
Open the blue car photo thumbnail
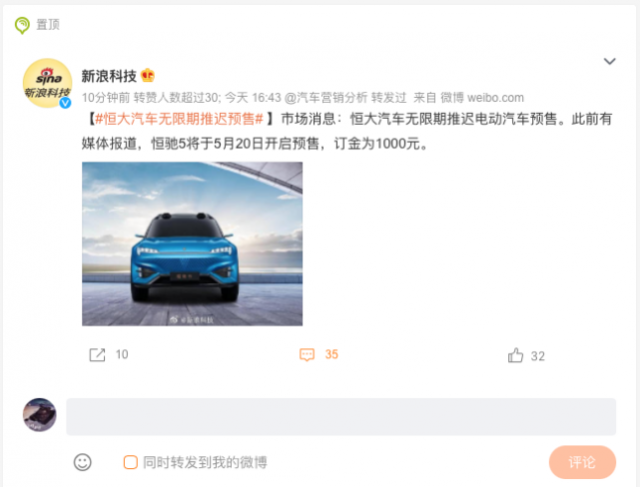(x=192, y=244)
